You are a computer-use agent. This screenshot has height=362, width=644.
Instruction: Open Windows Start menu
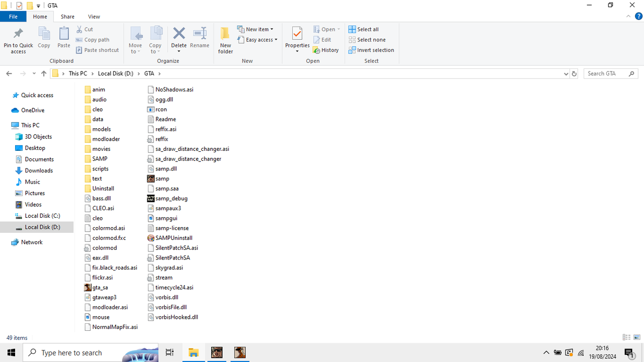pos(11,352)
